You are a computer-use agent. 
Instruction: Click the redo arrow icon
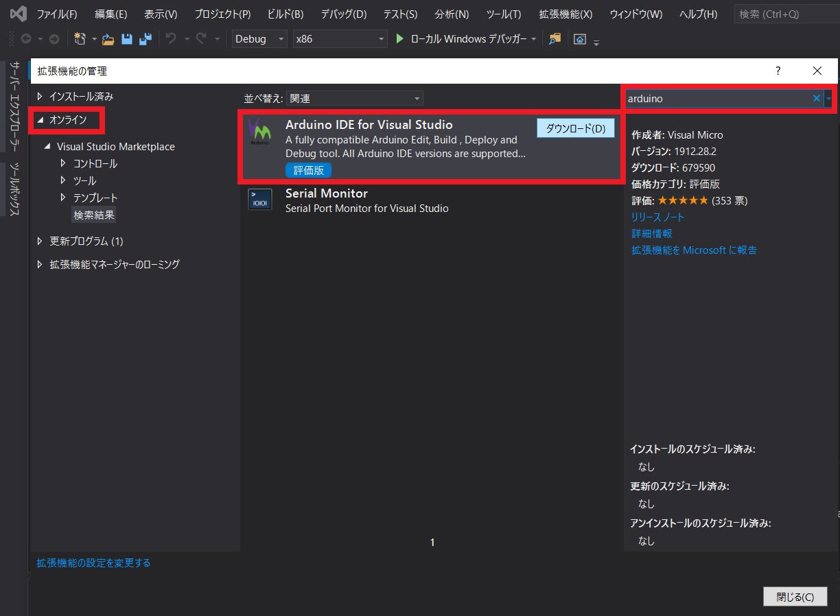[201, 39]
